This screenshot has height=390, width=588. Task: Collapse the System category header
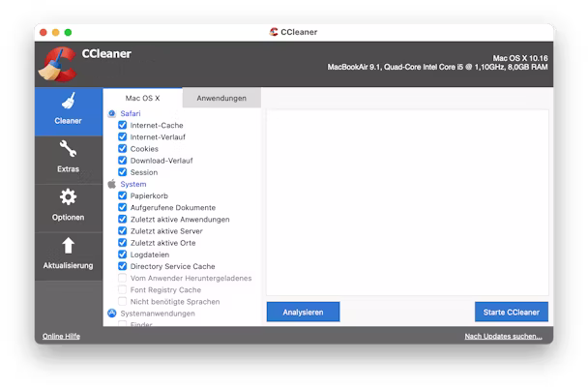pos(133,184)
